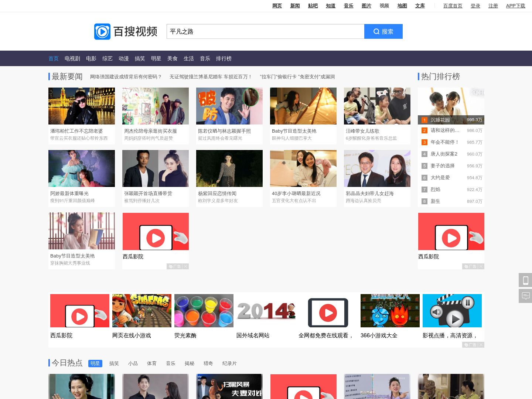Select the 音乐 tab in the navigation bar
This screenshot has height=399, width=532.
(x=205, y=58)
